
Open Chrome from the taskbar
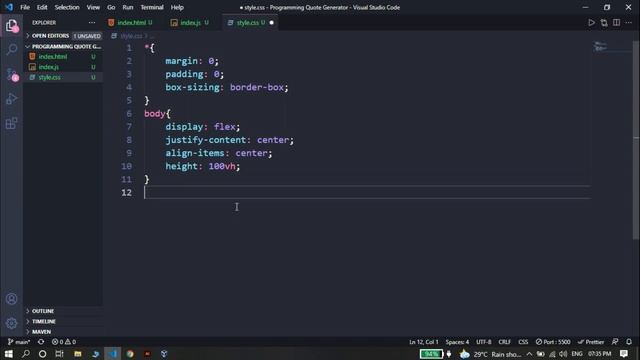tap(130, 354)
